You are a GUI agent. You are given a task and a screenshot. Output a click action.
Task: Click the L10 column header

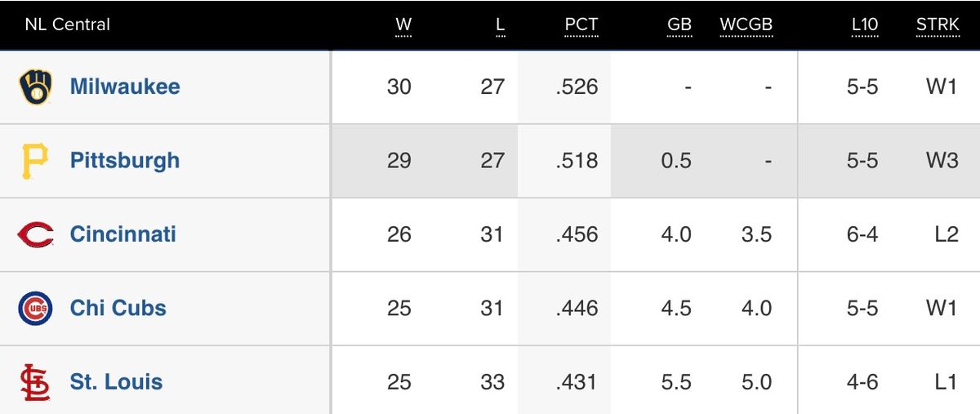864,25
